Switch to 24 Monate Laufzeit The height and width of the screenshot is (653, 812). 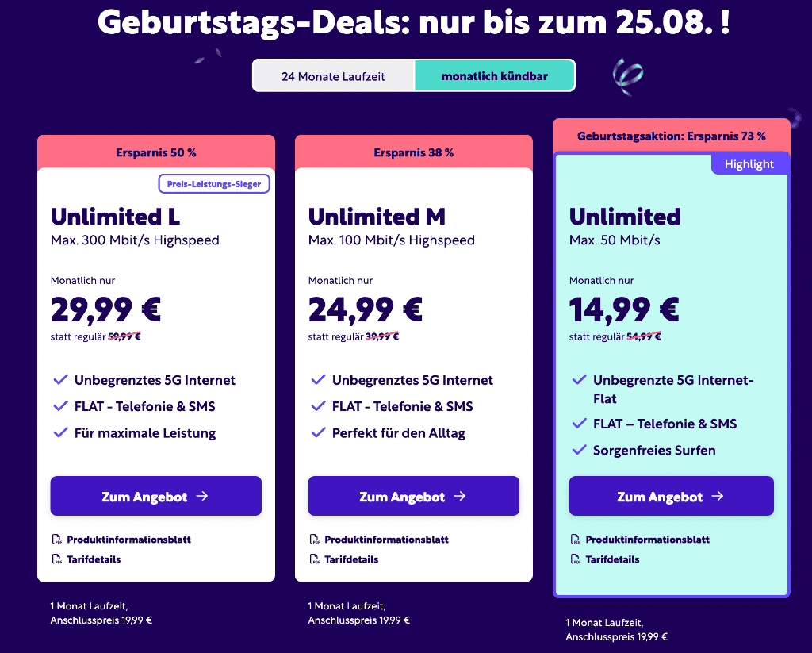coord(334,76)
